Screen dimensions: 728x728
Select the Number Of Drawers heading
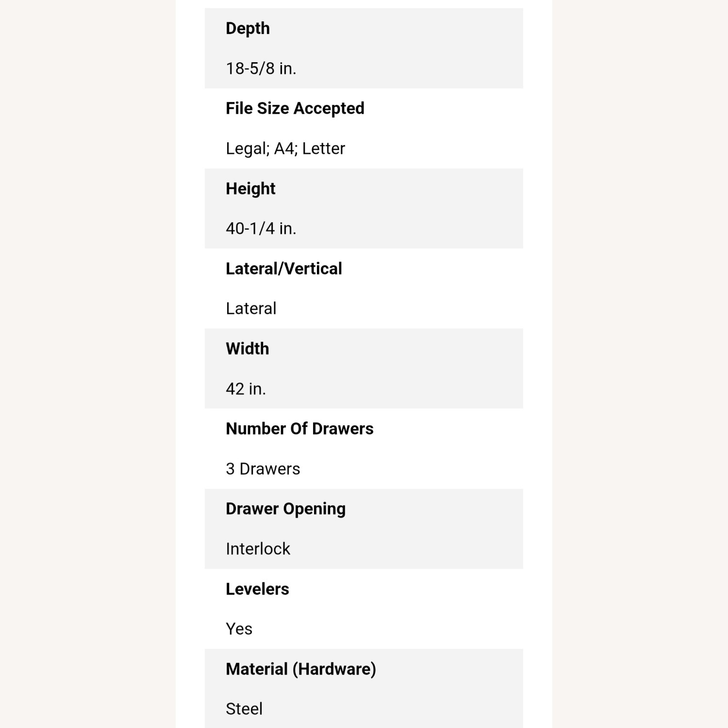299,429
